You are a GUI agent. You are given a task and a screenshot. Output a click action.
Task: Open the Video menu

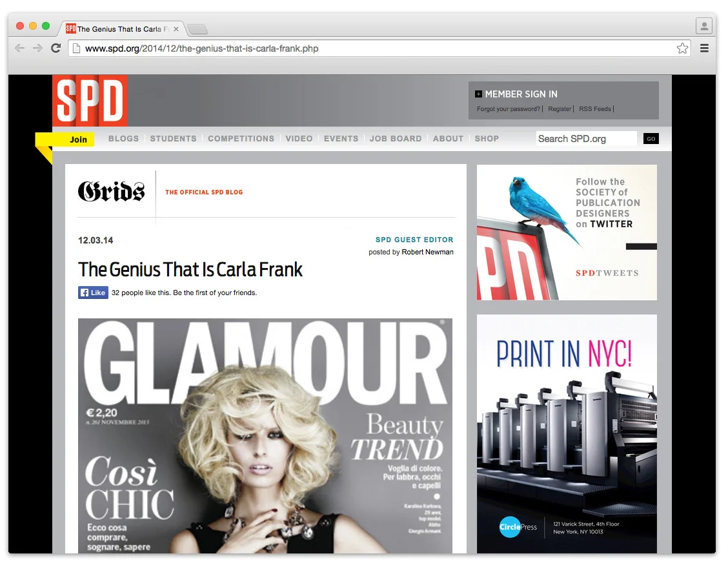point(299,138)
